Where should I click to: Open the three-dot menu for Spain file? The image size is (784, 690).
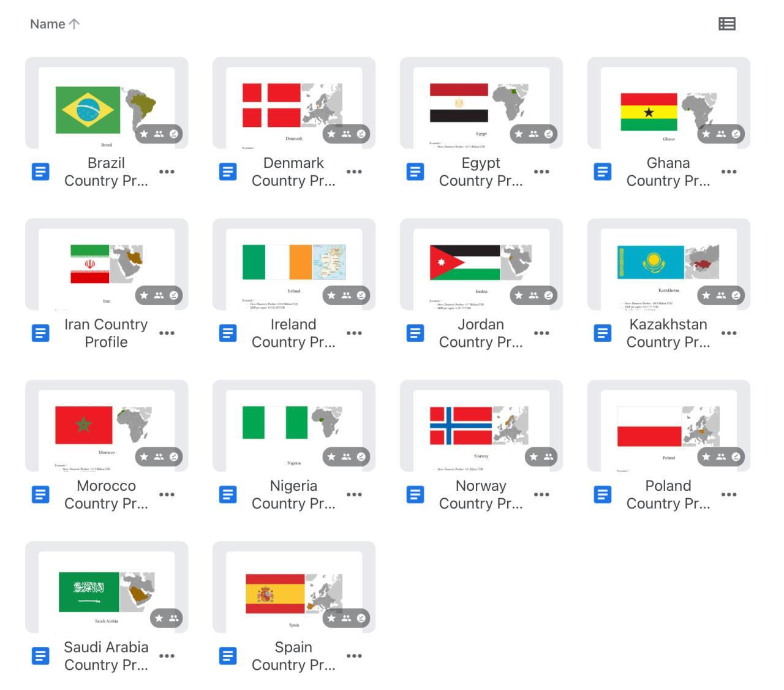(354, 656)
